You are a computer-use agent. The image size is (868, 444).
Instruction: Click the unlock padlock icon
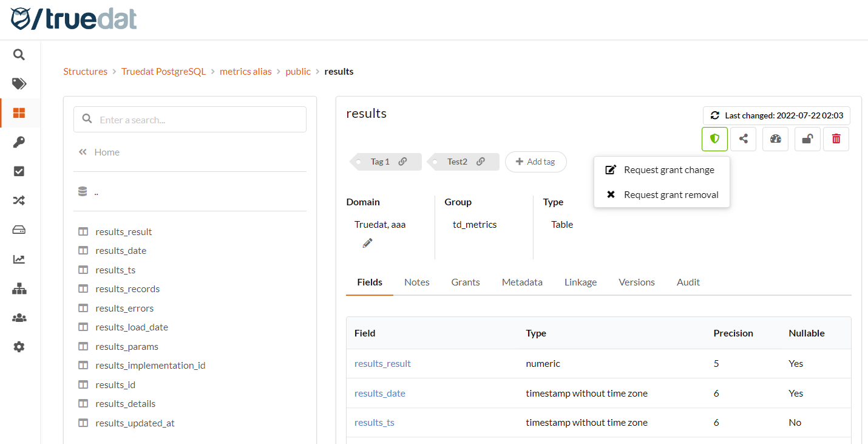pos(807,138)
